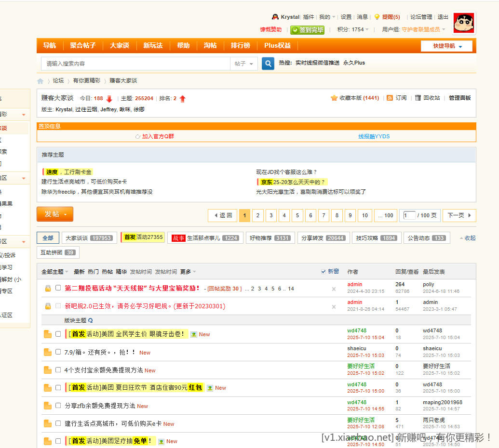
Task: Click the folder icon of 分享zfb余额 thread
Action: 48,406
